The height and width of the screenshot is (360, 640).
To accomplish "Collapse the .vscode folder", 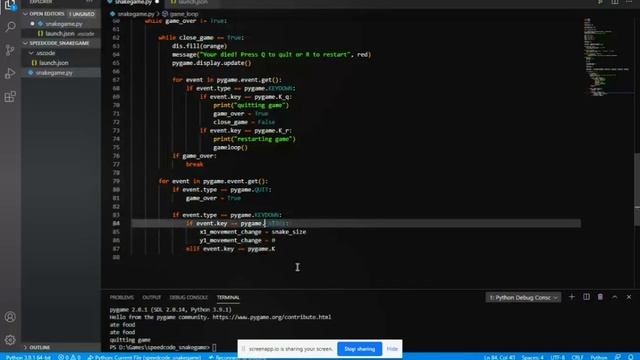I will click(x=46, y=53).
